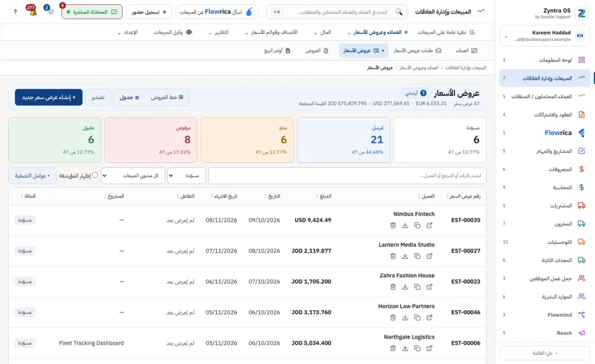Duplicate the Nimbus Fintech quote
The height and width of the screenshot is (364, 595).
pyautogui.click(x=417, y=225)
